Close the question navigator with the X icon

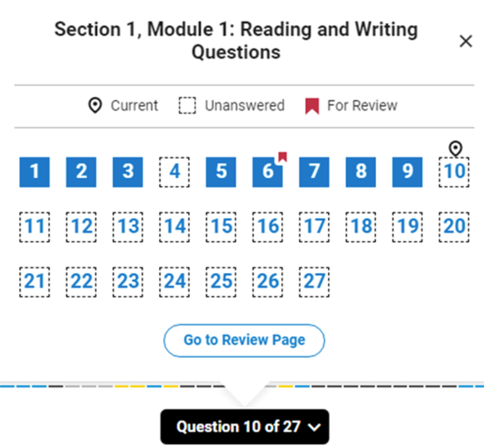pyautogui.click(x=466, y=41)
